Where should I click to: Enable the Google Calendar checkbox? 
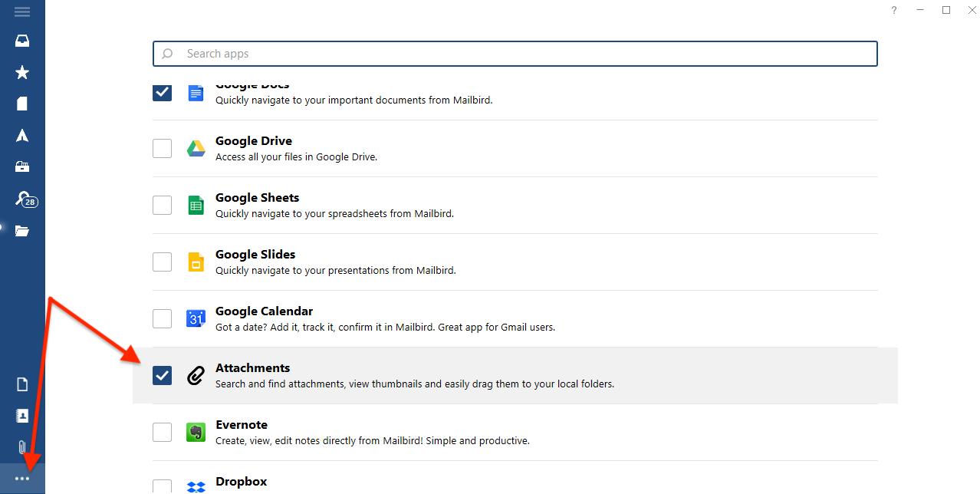click(162, 318)
